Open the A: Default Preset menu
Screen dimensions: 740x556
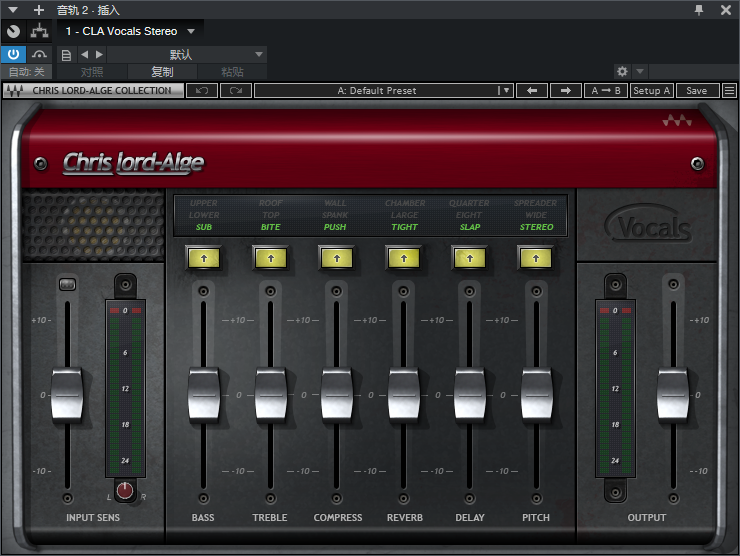pyautogui.click(x=384, y=91)
